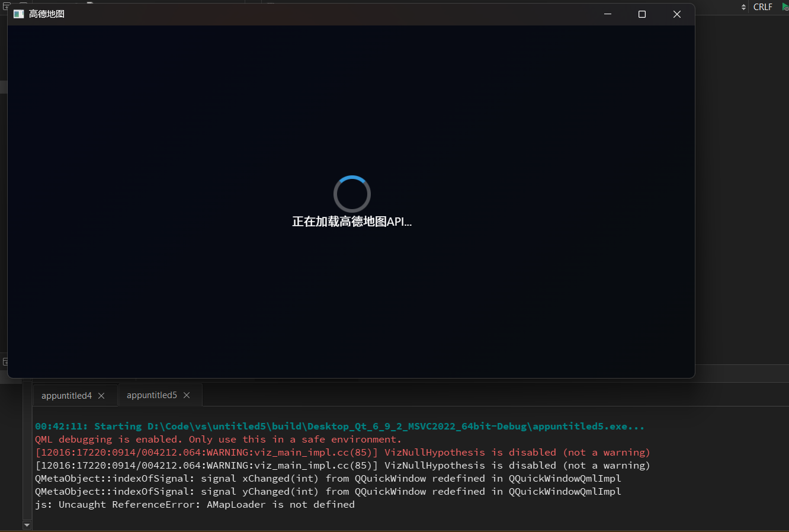Click the up-down arrows left of CRLF
Image resolution: width=789 pixels, height=532 pixels.
744,7
